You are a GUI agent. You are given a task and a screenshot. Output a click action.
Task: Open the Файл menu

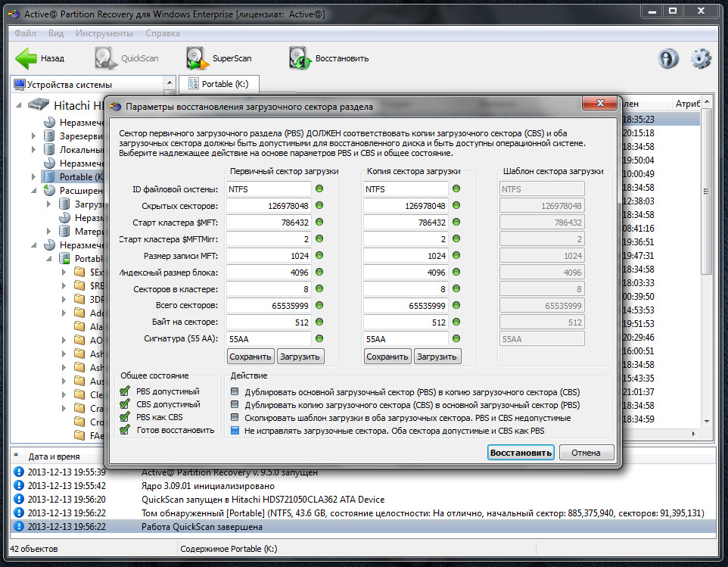tap(25, 33)
